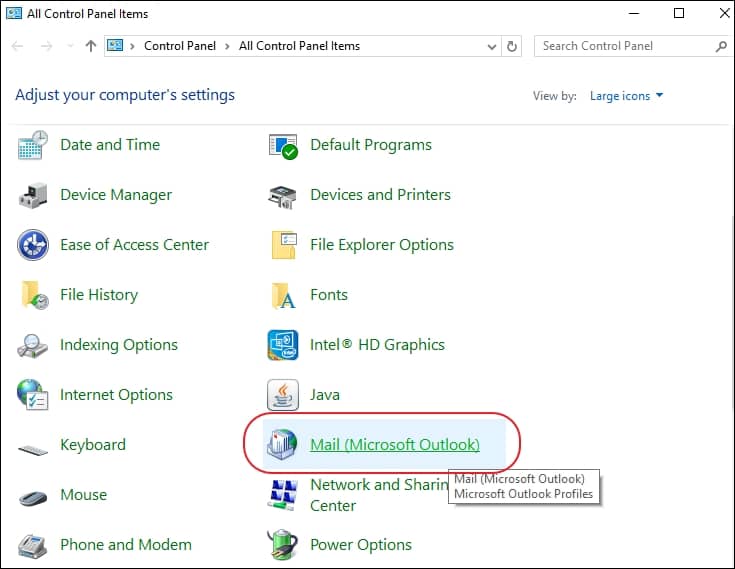Open the Fonts link

329,295
